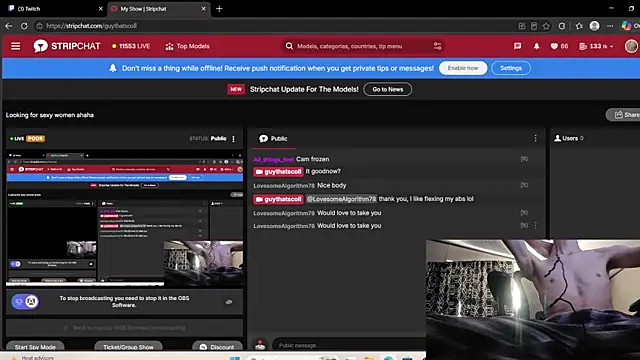Close the Twitch browser tab
The height and width of the screenshot is (360, 640).
click(x=101, y=9)
